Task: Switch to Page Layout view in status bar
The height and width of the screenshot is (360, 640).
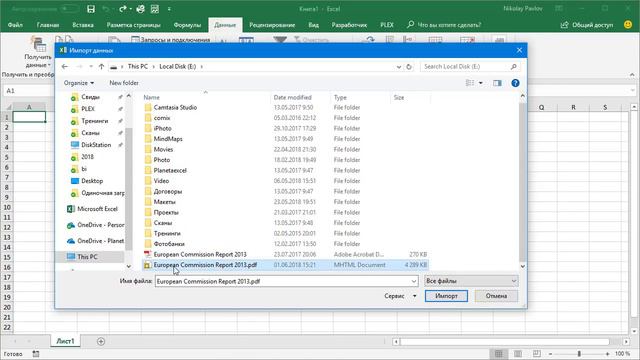Action: click(x=518, y=353)
